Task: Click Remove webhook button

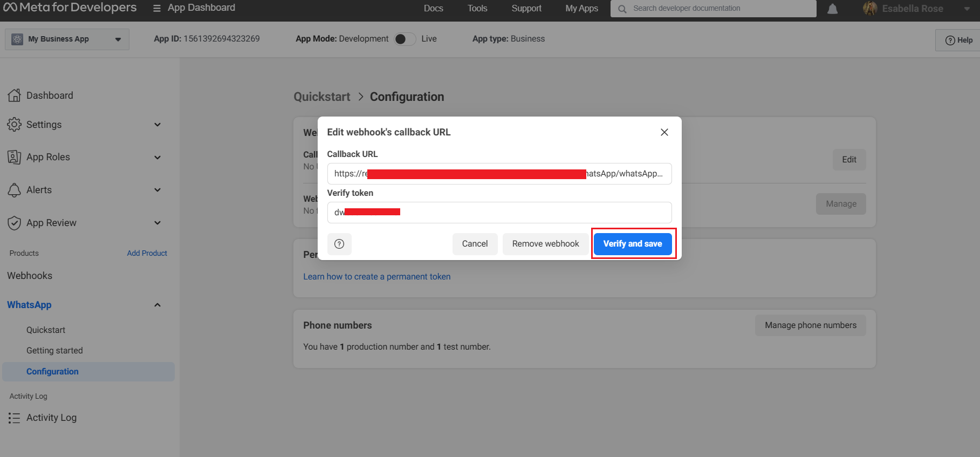Action: (546, 244)
